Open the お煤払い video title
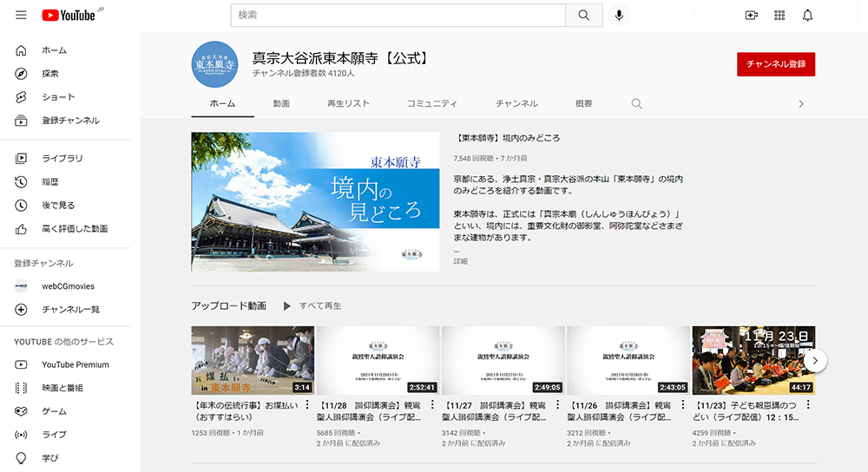This screenshot has height=472, width=868. pos(245,411)
